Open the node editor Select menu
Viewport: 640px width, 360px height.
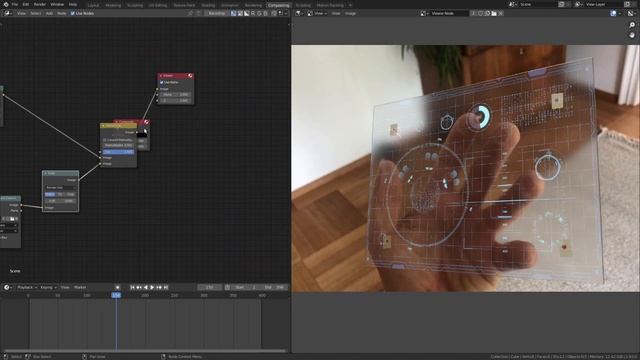click(36, 13)
